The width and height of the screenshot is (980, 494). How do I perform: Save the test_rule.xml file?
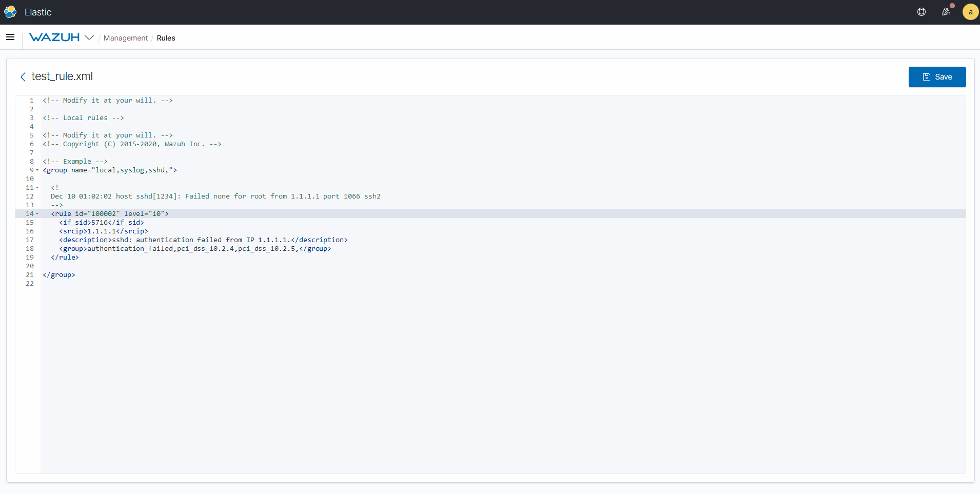[x=937, y=76]
